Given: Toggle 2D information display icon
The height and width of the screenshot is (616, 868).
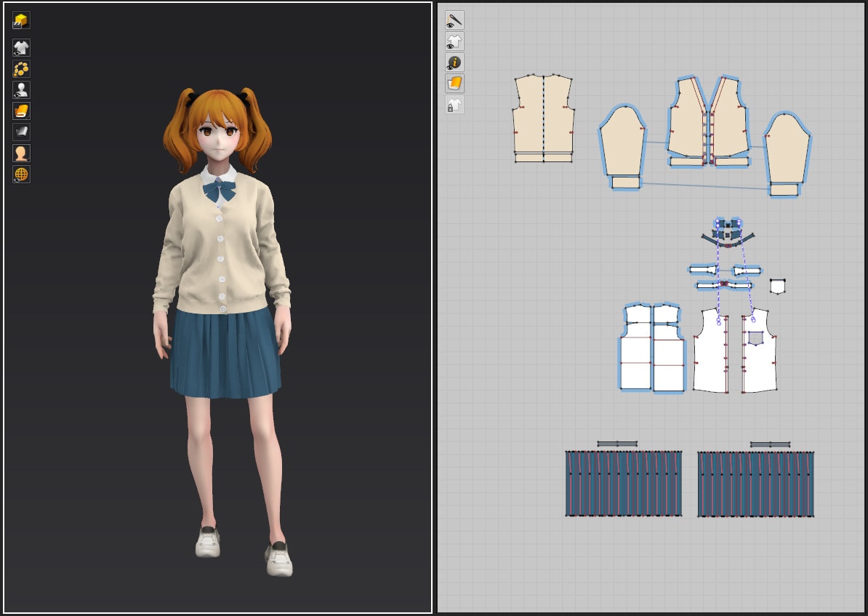Looking at the screenshot, I should [454, 63].
